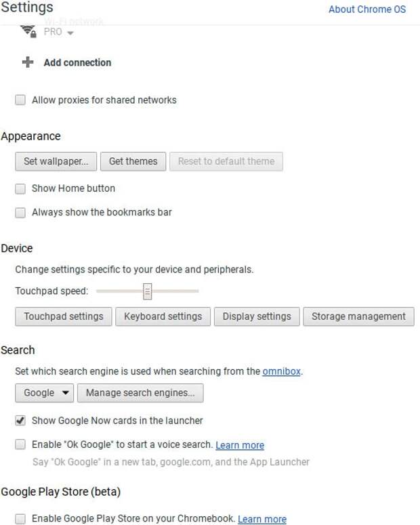Adjust the Touchpad speed slider handle

click(148, 291)
